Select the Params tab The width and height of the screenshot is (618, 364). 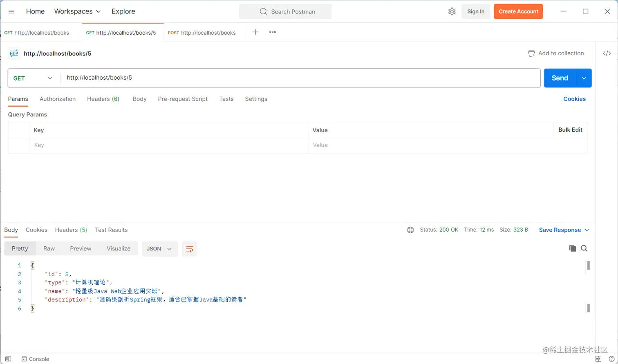point(18,99)
